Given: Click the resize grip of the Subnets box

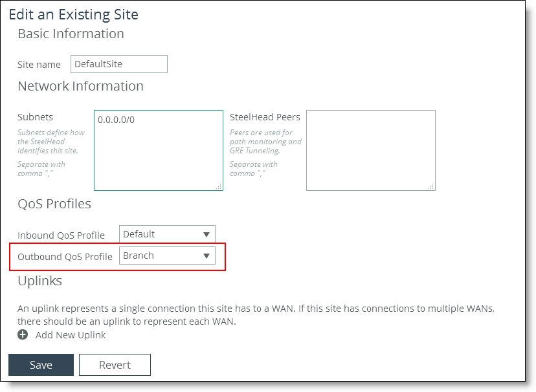Looking at the screenshot, I should click(x=219, y=186).
